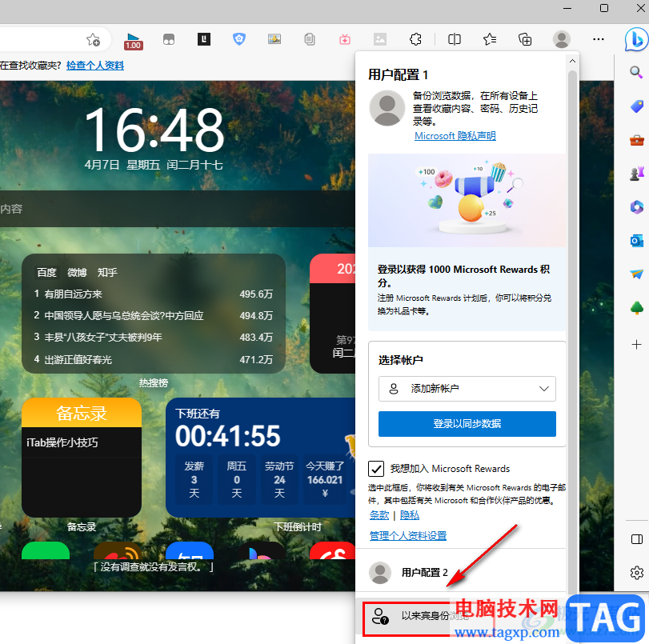The height and width of the screenshot is (644, 649).
Task: Click the quote 没有调查就没有发言权
Action: 153,567
